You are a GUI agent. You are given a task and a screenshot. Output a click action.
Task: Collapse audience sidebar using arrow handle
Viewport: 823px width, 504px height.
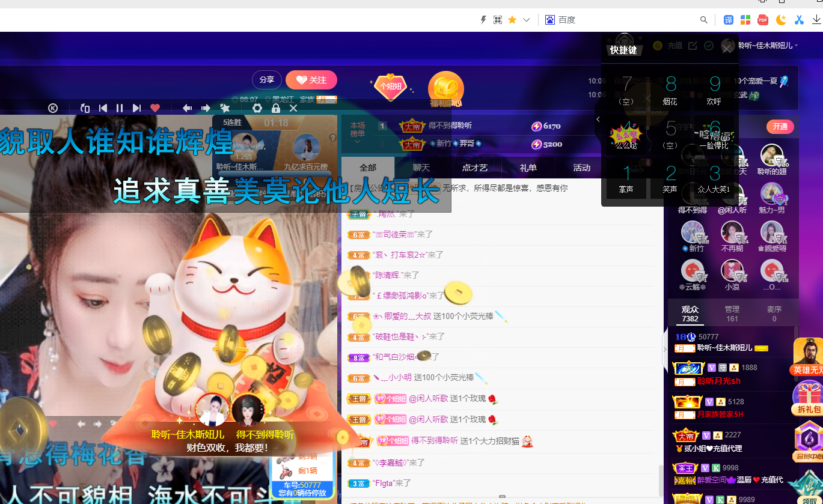(664, 348)
